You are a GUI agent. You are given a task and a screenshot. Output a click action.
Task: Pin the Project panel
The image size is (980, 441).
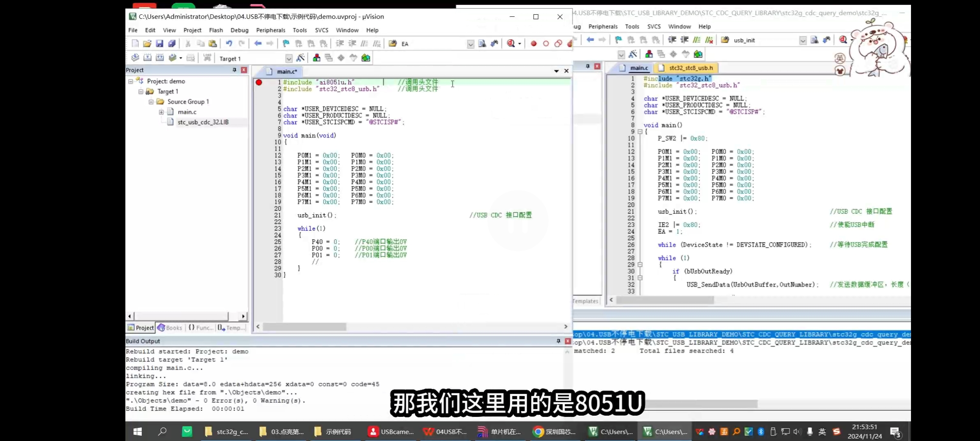[234, 70]
